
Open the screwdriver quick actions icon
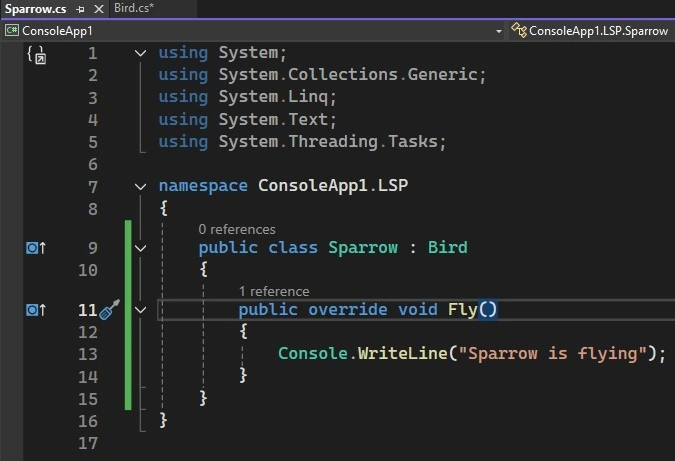coord(109,309)
